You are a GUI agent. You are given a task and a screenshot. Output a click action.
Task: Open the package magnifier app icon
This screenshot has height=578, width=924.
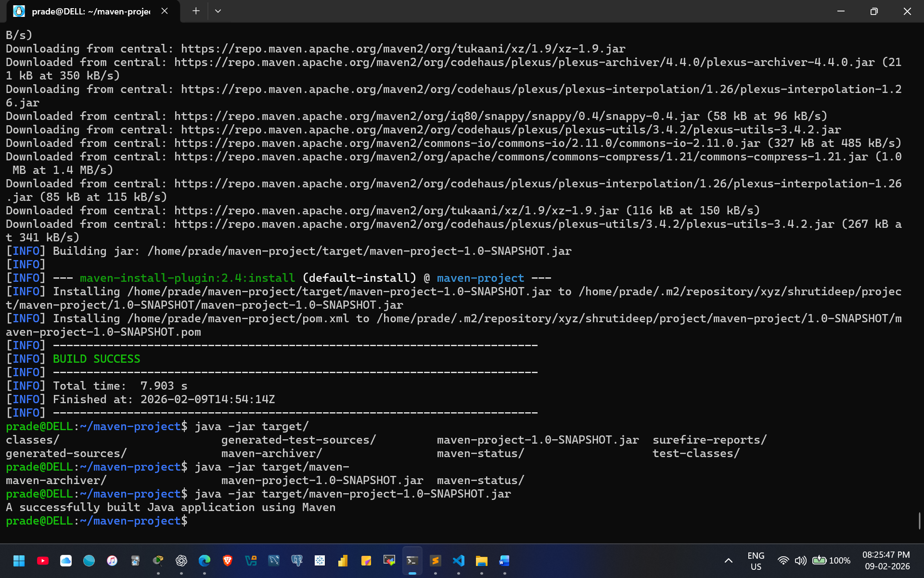(158, 561)
